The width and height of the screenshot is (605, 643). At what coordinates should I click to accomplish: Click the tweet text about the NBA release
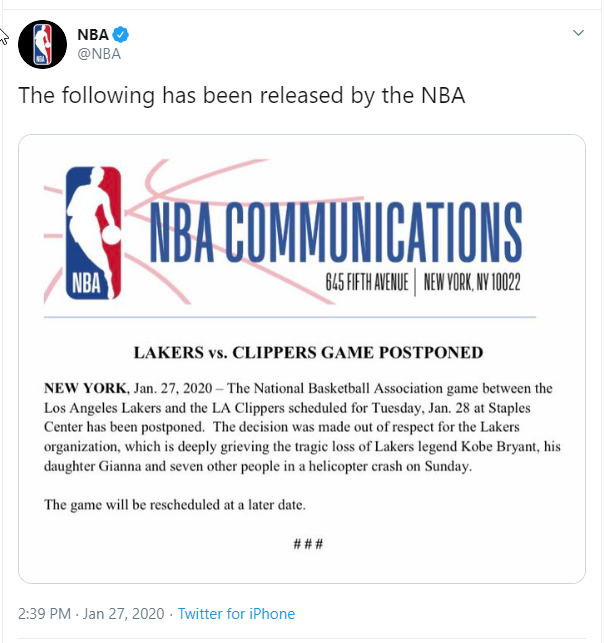242,97
